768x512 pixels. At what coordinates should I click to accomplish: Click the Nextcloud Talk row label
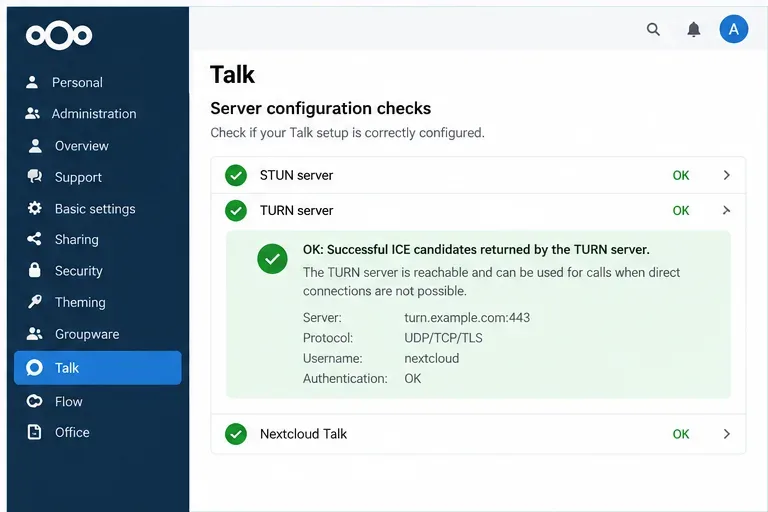pos(303,434)
